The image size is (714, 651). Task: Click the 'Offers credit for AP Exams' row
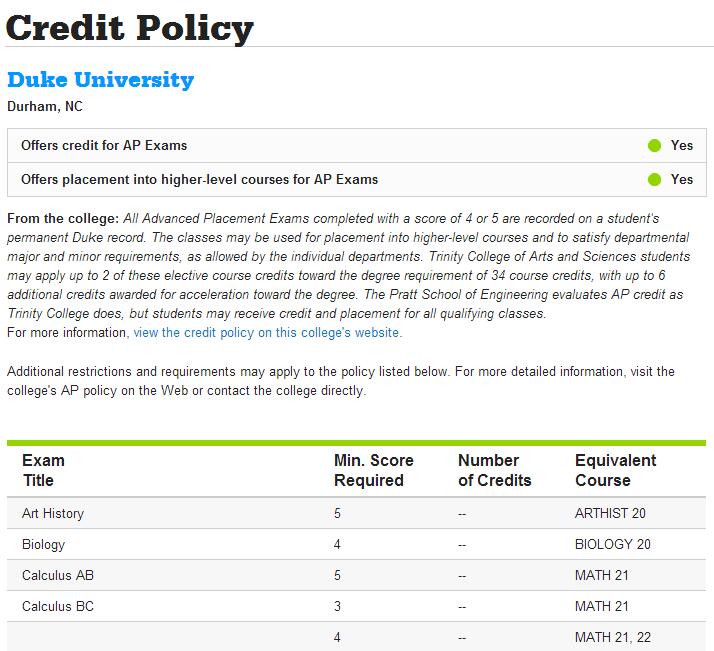tap(104, 146)
